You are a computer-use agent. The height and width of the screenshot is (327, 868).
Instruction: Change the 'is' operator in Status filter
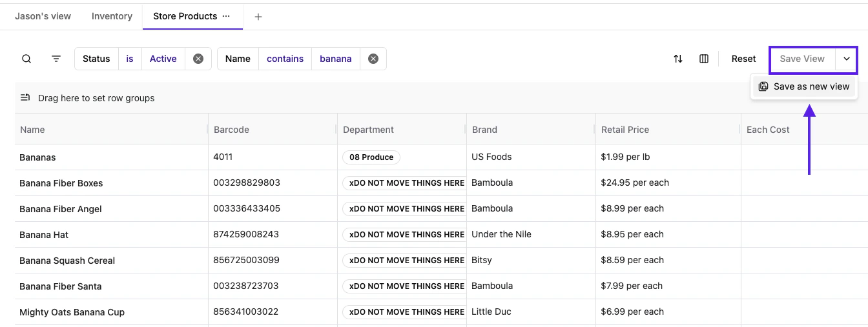tap(130, 59)
